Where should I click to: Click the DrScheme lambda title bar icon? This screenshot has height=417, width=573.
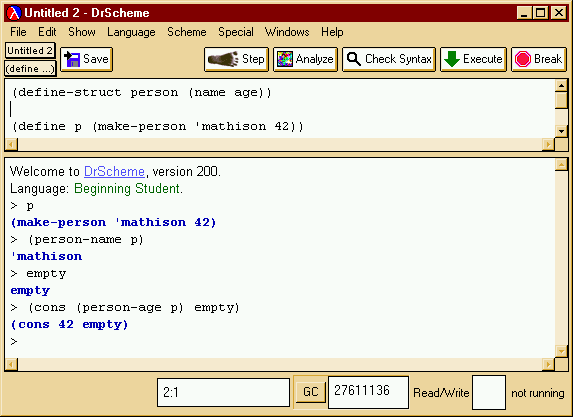point(14,13)
